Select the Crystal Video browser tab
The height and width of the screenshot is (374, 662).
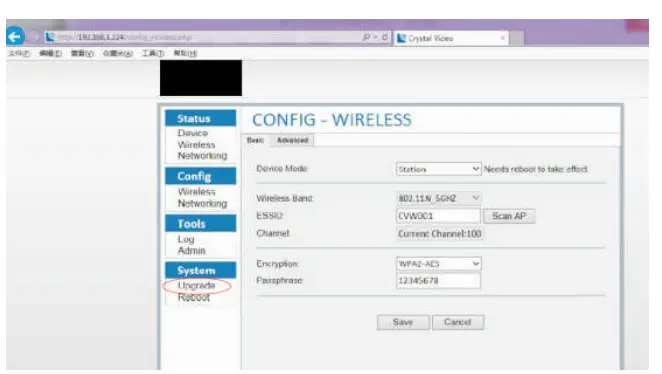(451, 38)
